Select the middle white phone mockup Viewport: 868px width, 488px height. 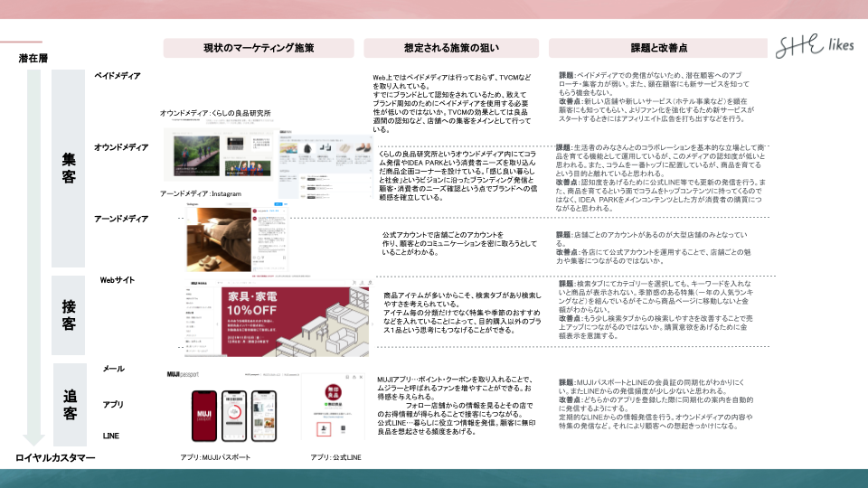pyautogui.click(x=234, y=416)
